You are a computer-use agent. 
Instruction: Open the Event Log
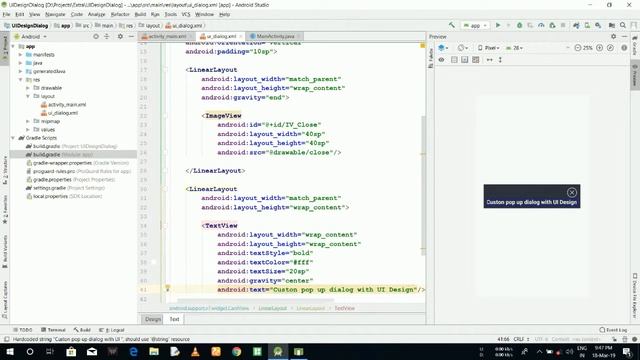[613, 330]
